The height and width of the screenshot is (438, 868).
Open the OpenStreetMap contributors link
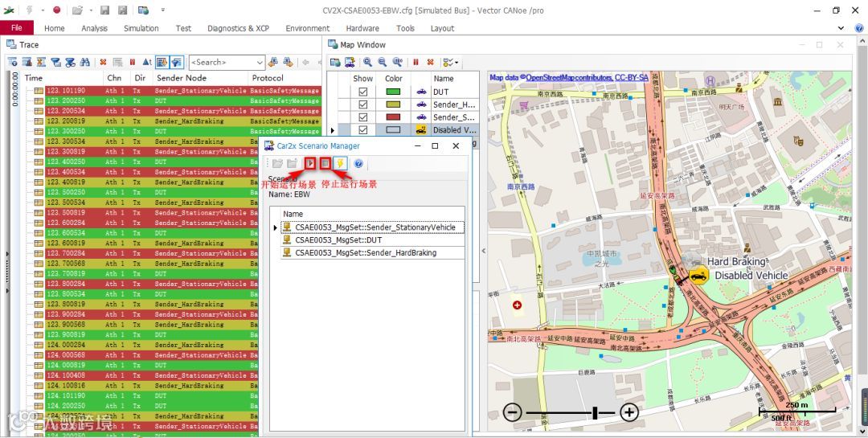[x=569, y=78]
